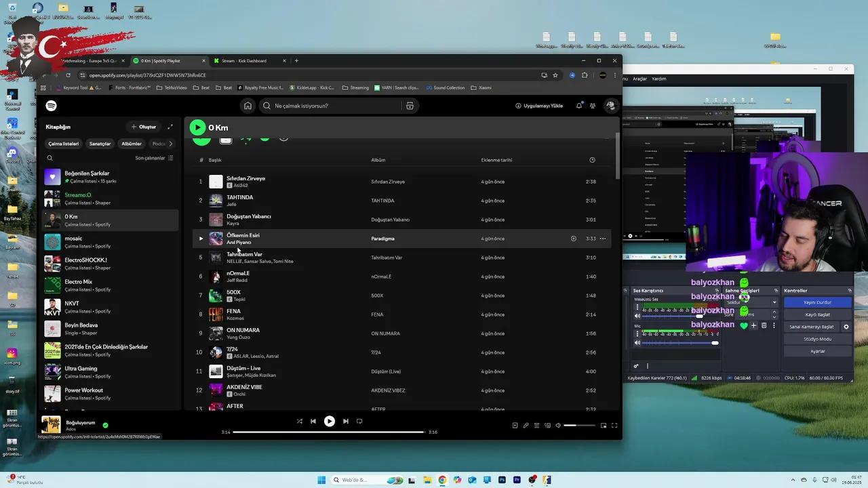868x488 pixels.
Task: Select Çalma listeleri filter chip
Action: [x=63, y=144]
